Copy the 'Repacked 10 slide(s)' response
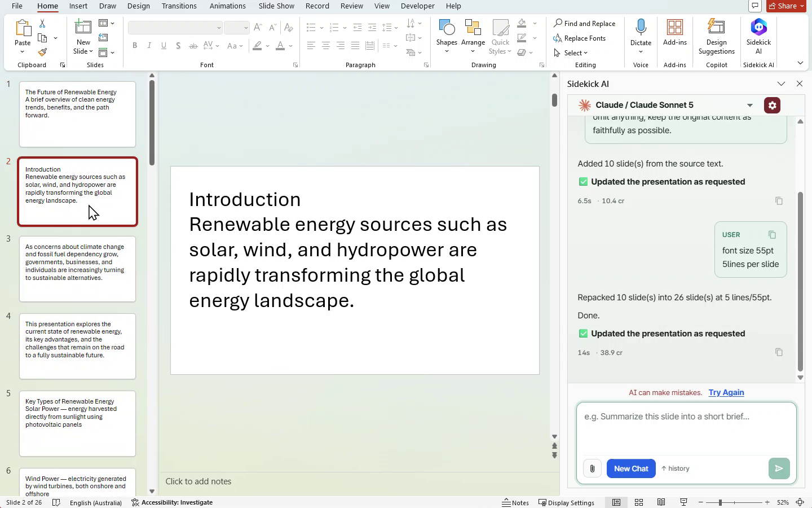Viewport: 812px width, 508px height. [779, 352]
